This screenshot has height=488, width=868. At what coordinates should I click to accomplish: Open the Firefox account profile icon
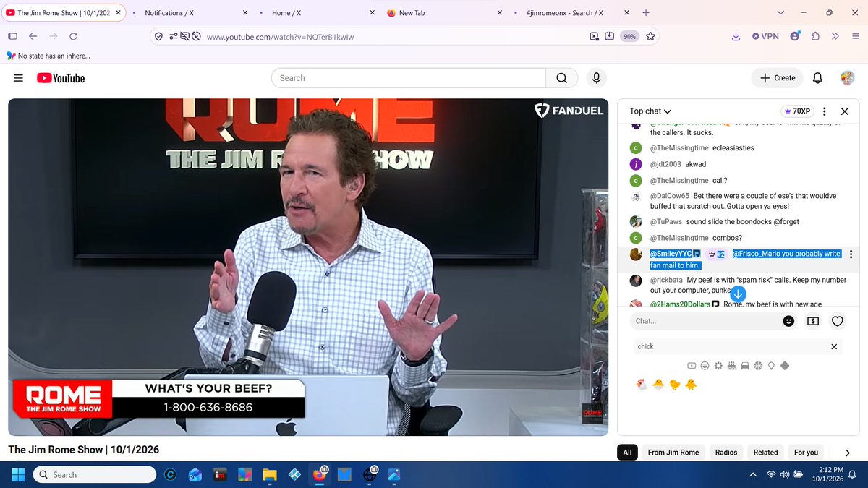(x=796, y=36)
